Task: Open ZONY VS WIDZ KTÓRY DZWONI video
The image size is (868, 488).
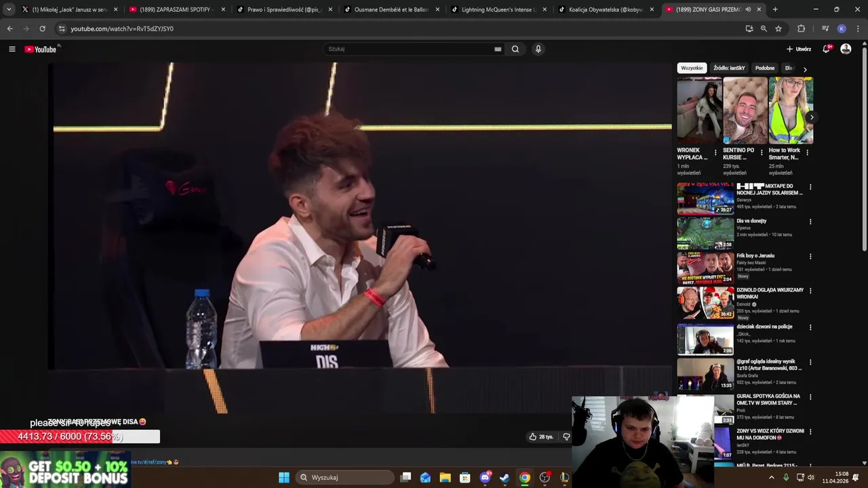Action: (770, 434)
